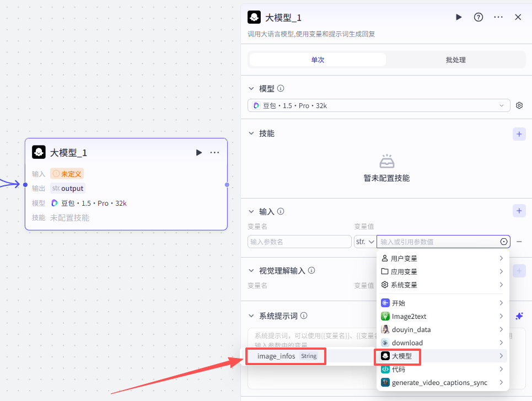The image size is (532, 401).
Task: Click the 输入参数名 input field
Action: (300, 242)
